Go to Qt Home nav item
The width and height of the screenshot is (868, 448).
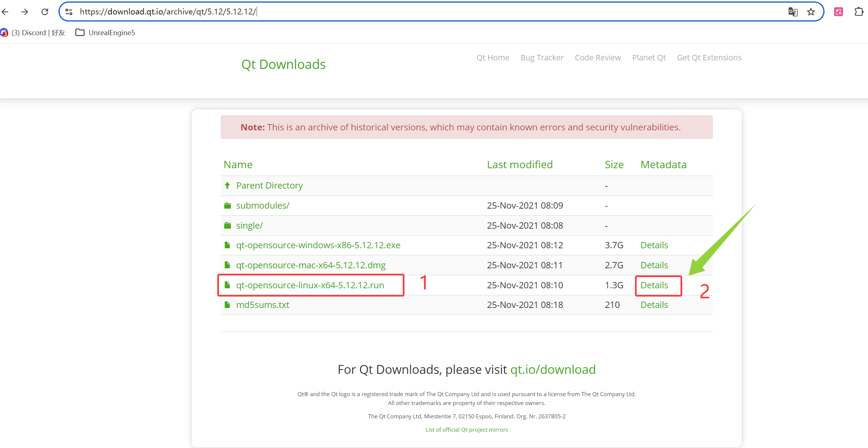(493, 57)
